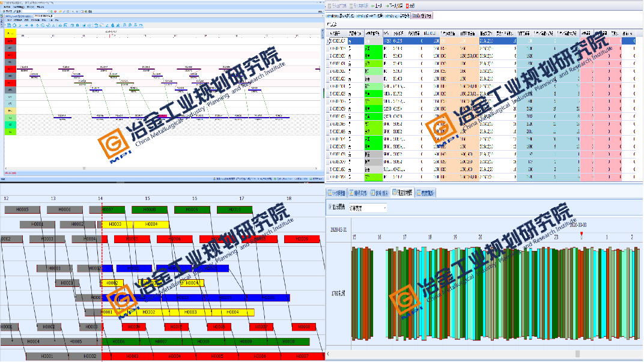The height and width of the screenshot is (362, 644).
Task: Select the gray H0006 bar
Action: [64, 210]
